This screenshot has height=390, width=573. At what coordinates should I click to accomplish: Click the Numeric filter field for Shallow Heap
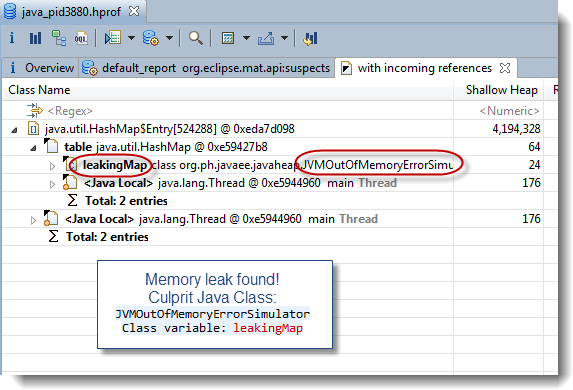click(509, 111)
